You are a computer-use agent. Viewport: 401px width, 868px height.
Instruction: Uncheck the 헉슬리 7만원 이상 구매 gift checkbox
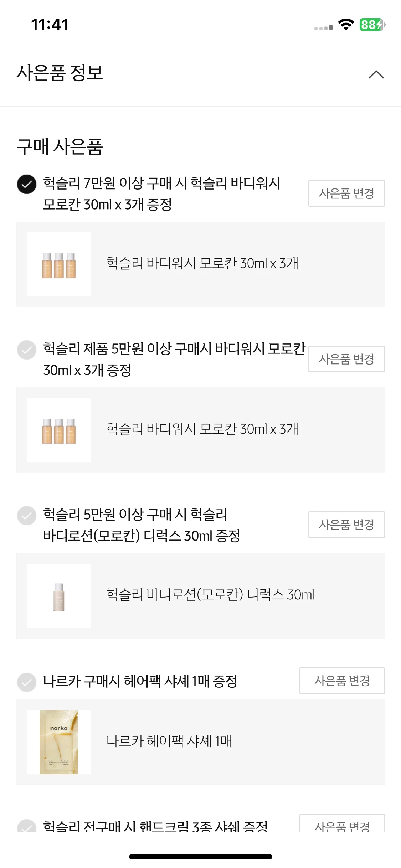[27, 184]
